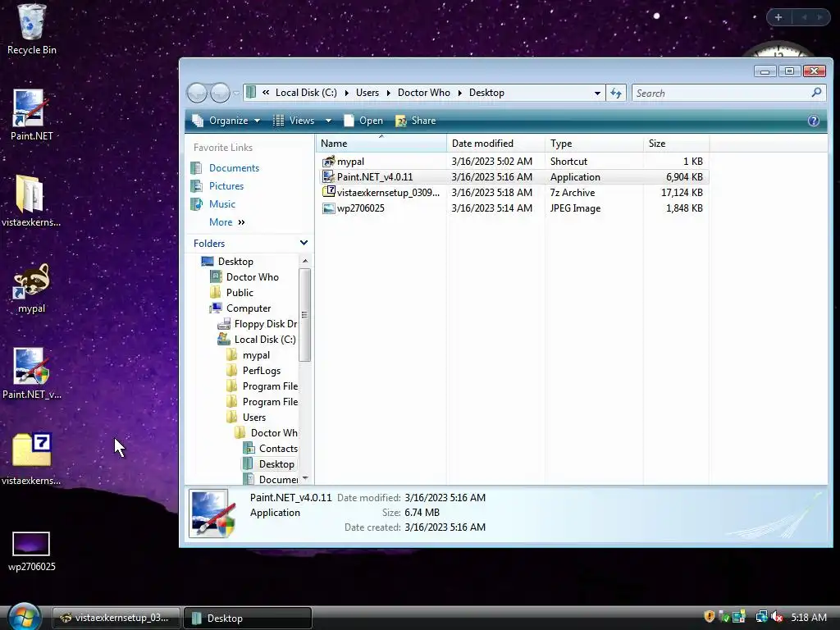Click Doctor Who in the address breadcrumb

pyautogui.click(x=424, y=93)
